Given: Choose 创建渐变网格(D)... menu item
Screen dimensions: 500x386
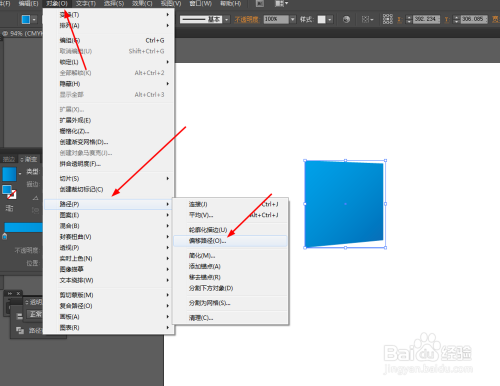Looking at the screenshot, I should point(109,142).
